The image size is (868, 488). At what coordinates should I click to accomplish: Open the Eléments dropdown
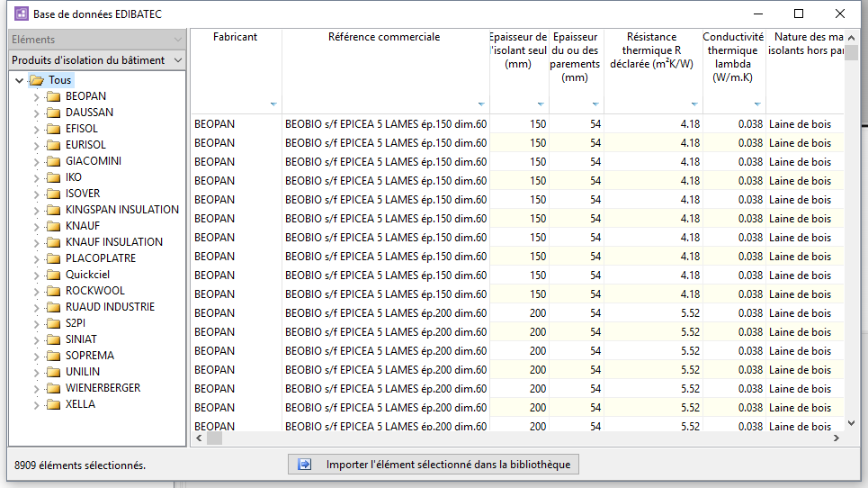[97, 40]
